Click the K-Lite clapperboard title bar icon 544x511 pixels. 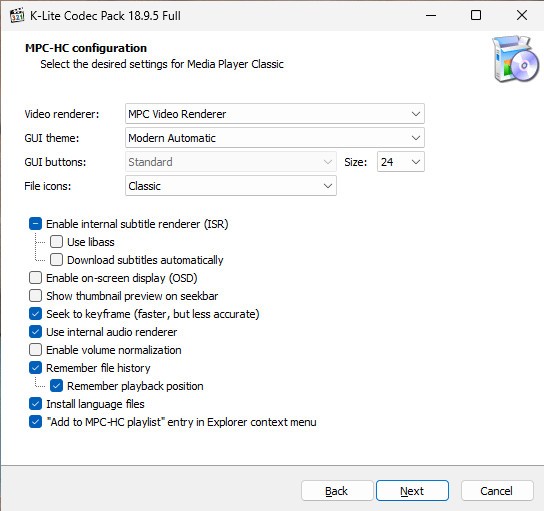click(17, 15)
